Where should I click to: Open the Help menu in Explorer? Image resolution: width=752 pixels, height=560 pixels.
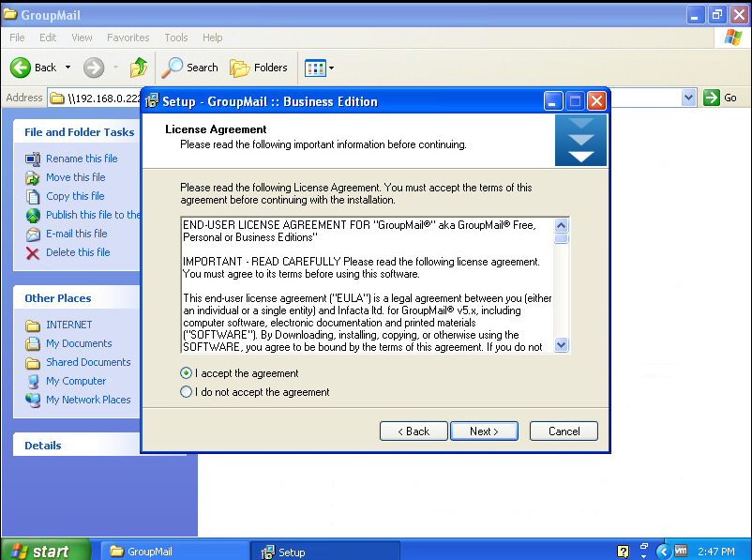coord(212,38)
